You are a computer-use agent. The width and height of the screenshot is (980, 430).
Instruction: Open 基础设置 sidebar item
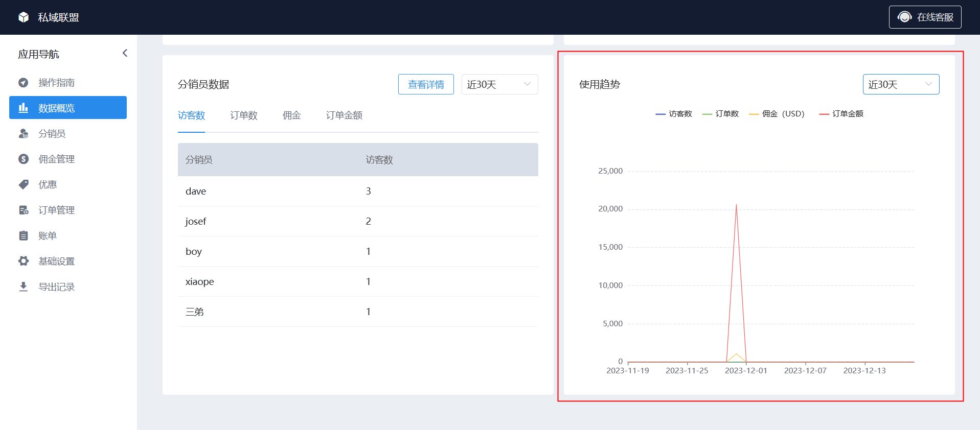(x=68, y=261)
